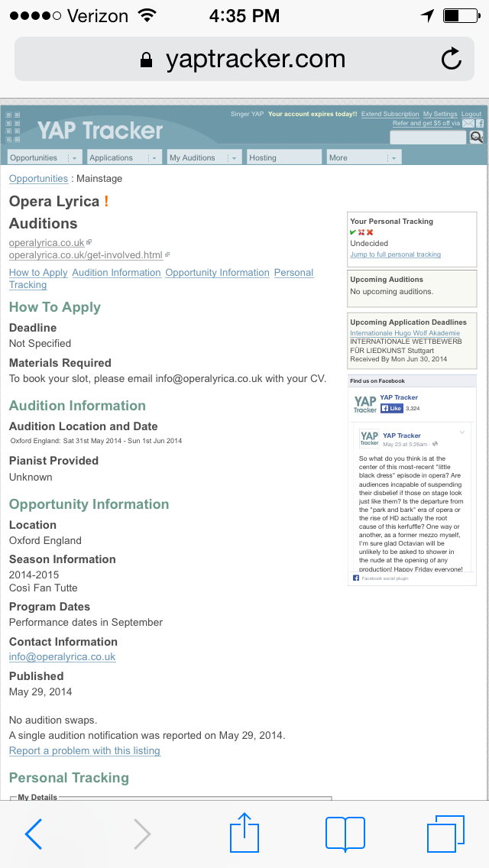Show open Safari tabs
Image resolution: width=489 pixels, height=868 pixels.
pyautogui.click(x=445, y=834)
